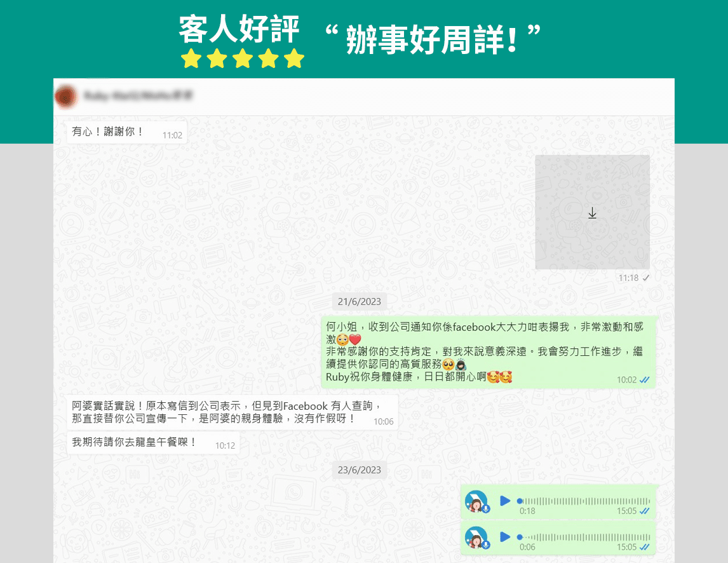Image resolution: width=728 pixels, height=563 pixels.
Task: Seek within the 0:06 voice message waveform
Action: 584,537
